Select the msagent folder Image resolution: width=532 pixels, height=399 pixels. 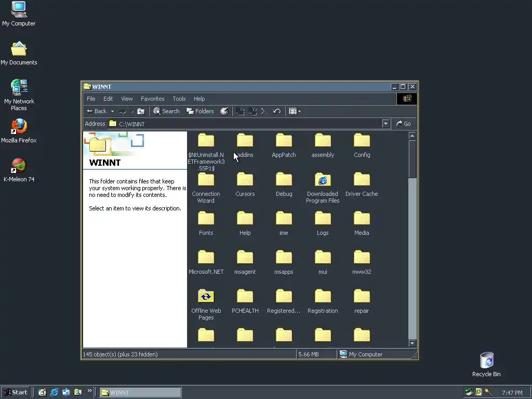tap(245, 263)
